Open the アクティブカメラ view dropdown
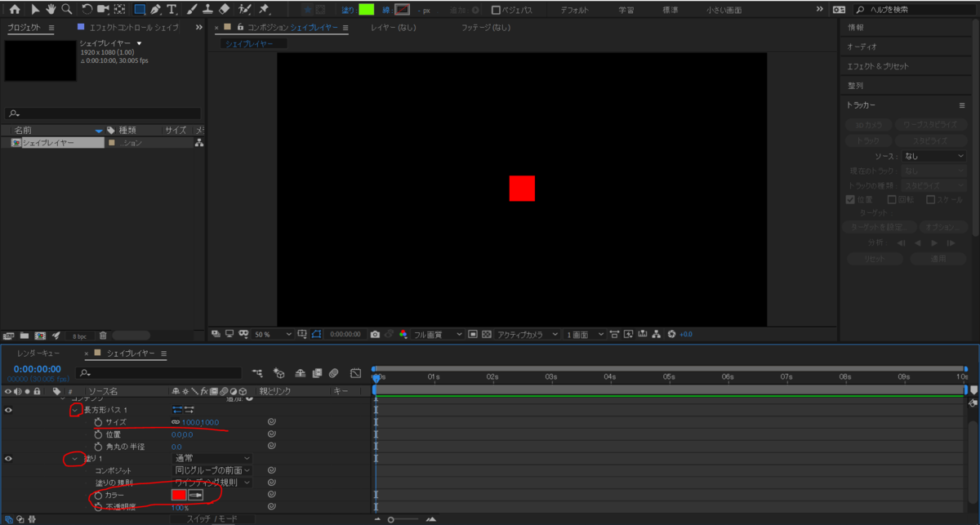This screenshot has height=525, width=980. coord(528,334)
